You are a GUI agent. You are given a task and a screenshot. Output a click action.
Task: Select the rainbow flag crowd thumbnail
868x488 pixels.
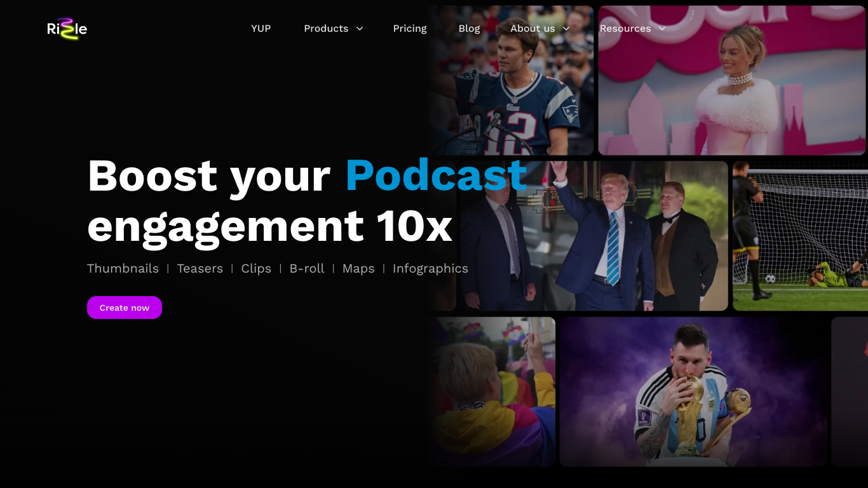tap(492, 391)
